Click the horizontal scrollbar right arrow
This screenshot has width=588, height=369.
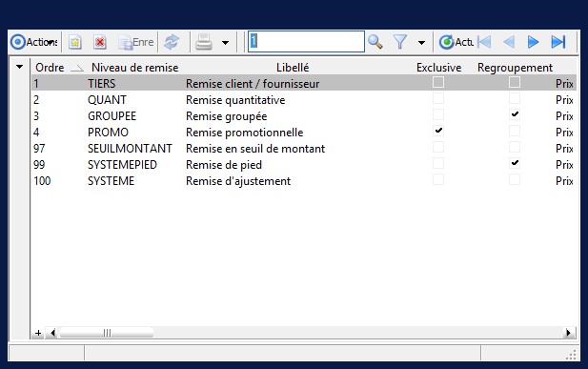pyautogui.click(x=569, y=333)
